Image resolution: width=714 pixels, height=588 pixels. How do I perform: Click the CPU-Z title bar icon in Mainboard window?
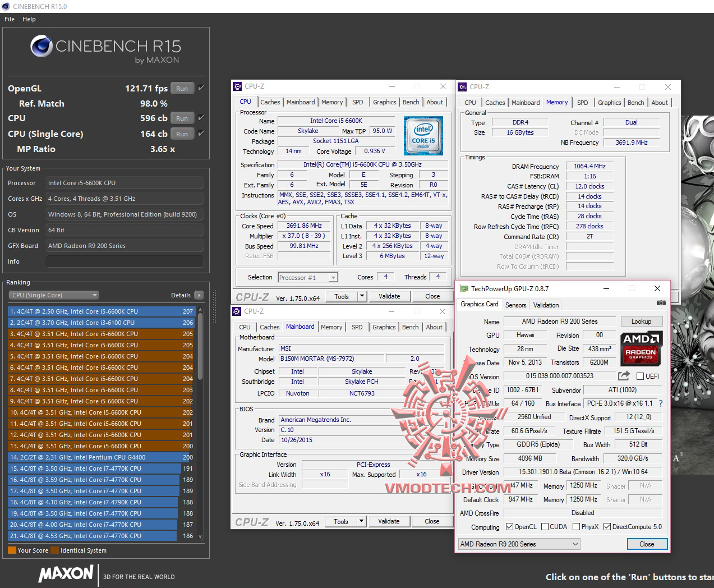pos(237,311)
